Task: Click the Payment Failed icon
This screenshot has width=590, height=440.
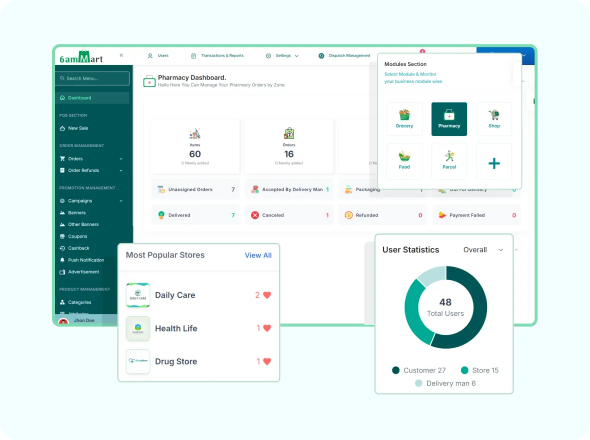Action: (x=442, y=215)
